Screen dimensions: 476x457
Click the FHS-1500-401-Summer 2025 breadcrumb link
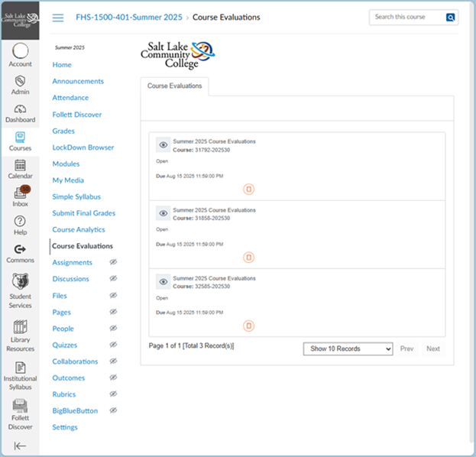point(128,17)
